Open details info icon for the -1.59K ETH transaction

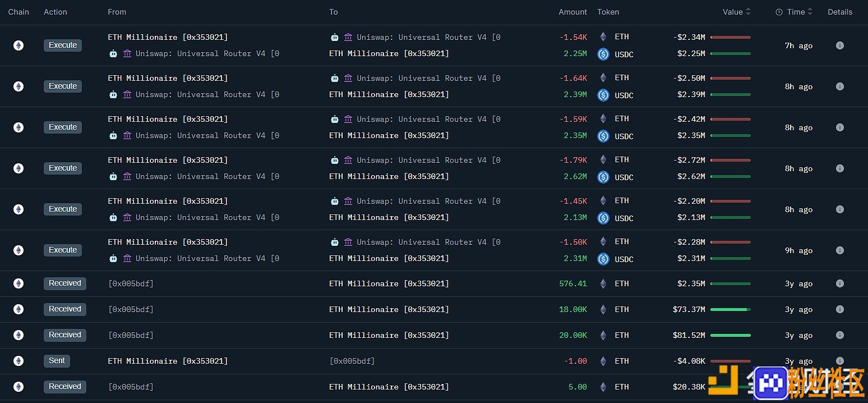(x=839, y=127)
